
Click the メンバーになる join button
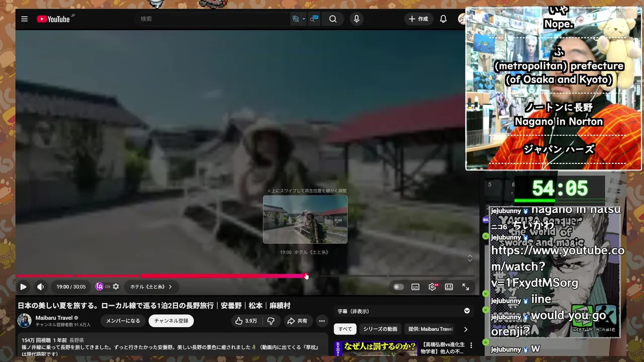click(x=123, y=321)
